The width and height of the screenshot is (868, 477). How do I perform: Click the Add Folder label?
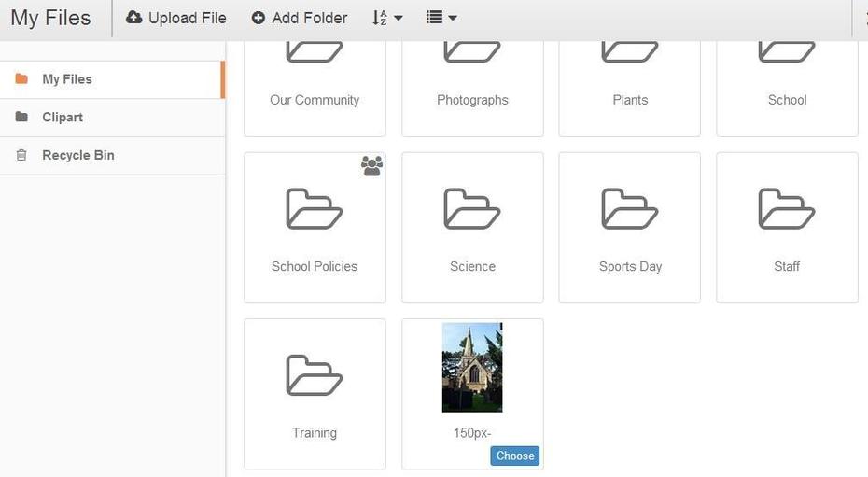[310, 19]
